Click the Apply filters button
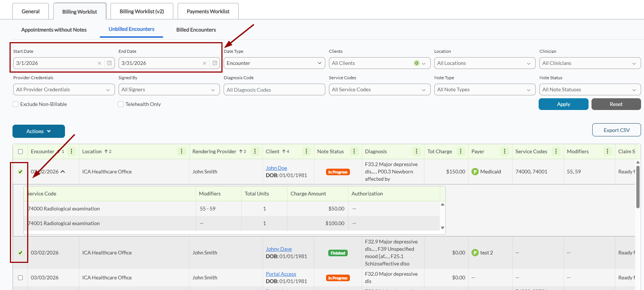The height and width of the screenshot is (290, 644). point(563,104)
